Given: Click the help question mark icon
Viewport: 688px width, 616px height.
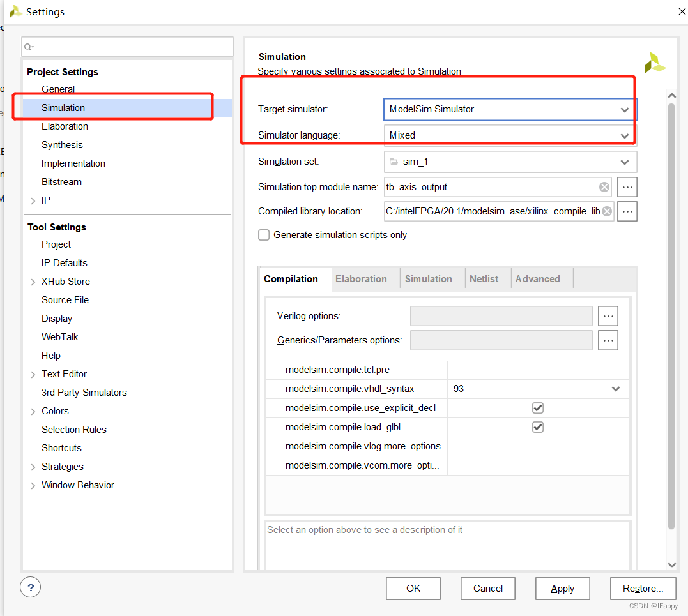Looking at the screenshot, I should 30,587.
